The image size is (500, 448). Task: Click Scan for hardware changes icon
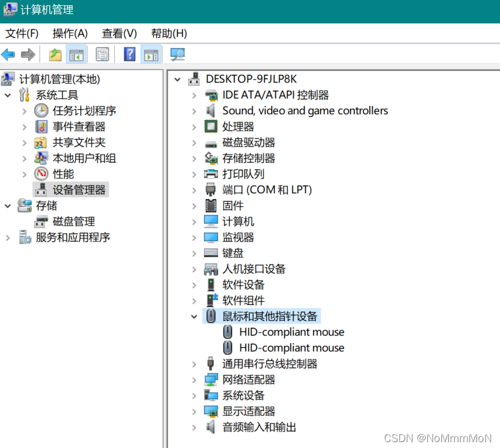[x=177, y=54]
